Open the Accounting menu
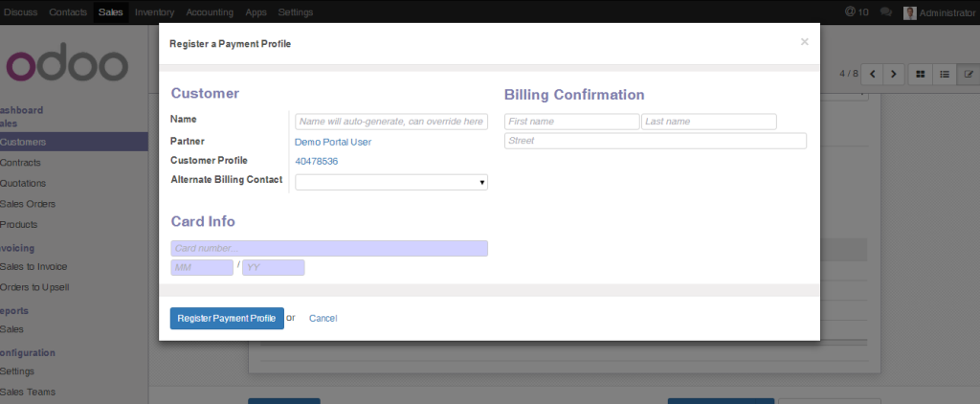This screenshot has height=404, width=980. [210, 11]
